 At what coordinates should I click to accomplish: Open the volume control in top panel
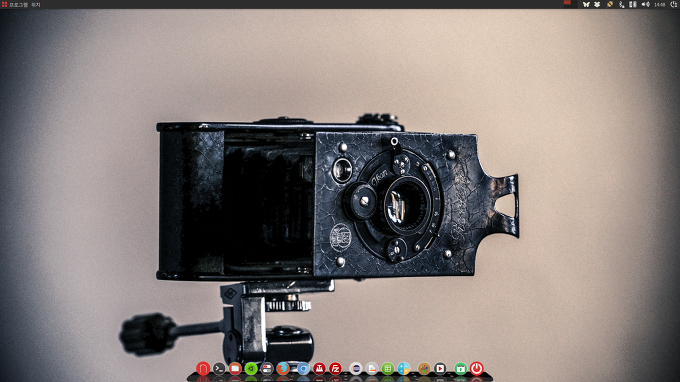[x=646, y=4]
